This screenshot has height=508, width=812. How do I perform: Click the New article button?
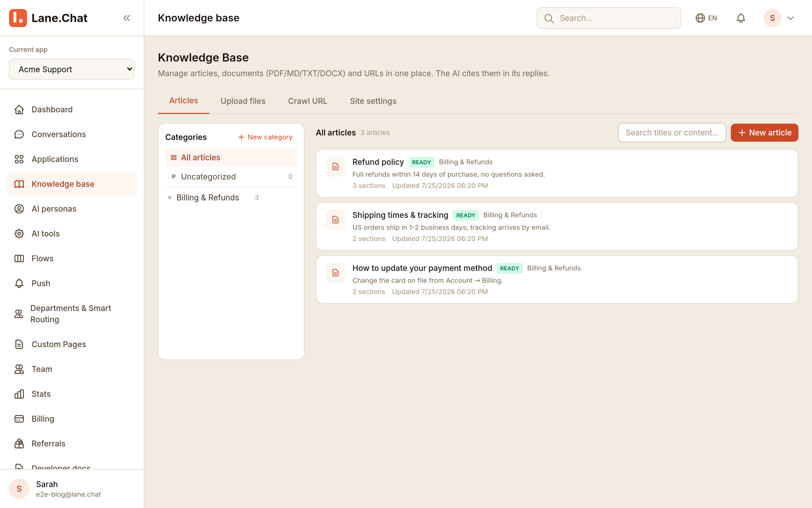(x=764, y=133)
